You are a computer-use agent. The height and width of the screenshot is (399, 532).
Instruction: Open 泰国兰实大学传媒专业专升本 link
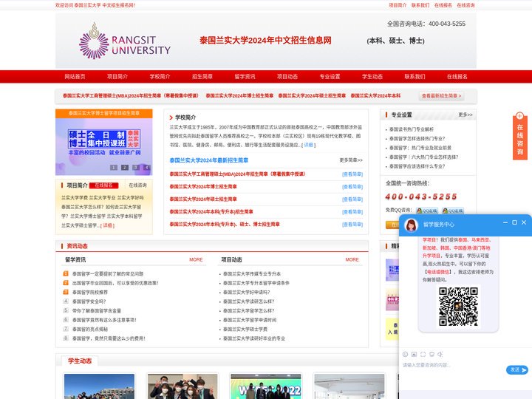[x=252, y=274]
